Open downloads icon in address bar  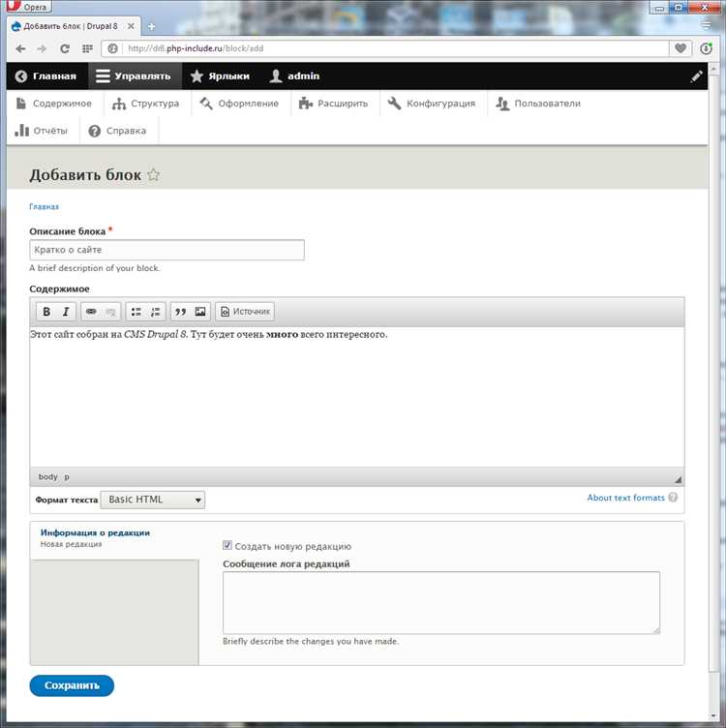706,48
